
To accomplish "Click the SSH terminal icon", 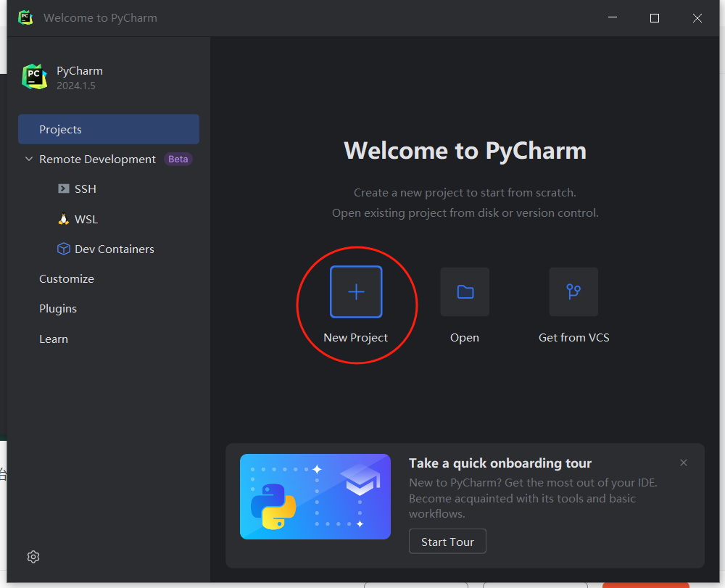I will pos(63,189).
